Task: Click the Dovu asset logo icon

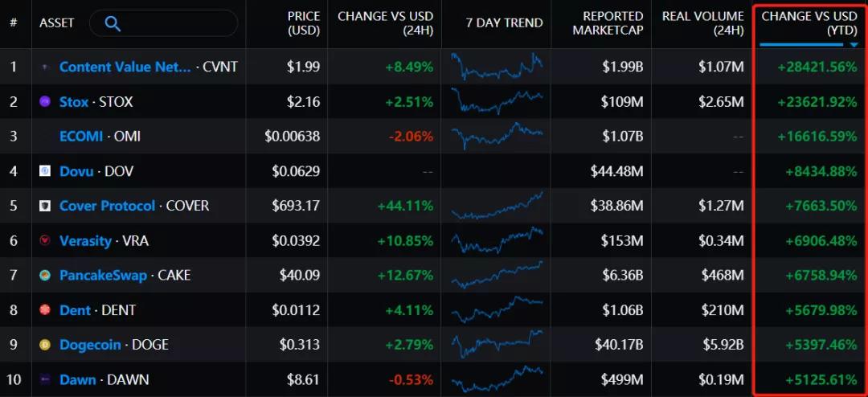Action: pyautogui.click(x=45, y=171)
